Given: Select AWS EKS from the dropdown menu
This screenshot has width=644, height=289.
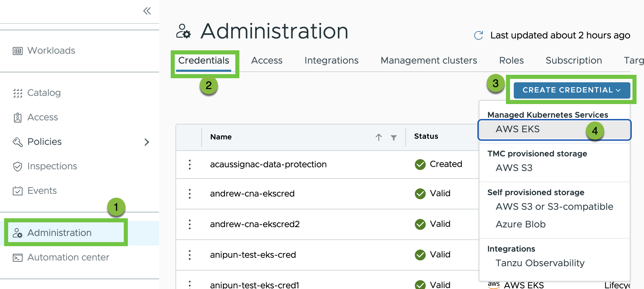Looking at the screenshot, I should [x=555, y=130].
